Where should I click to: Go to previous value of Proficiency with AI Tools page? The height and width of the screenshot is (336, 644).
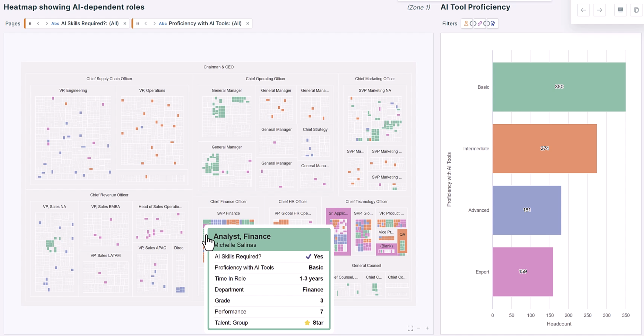point(146,23)
